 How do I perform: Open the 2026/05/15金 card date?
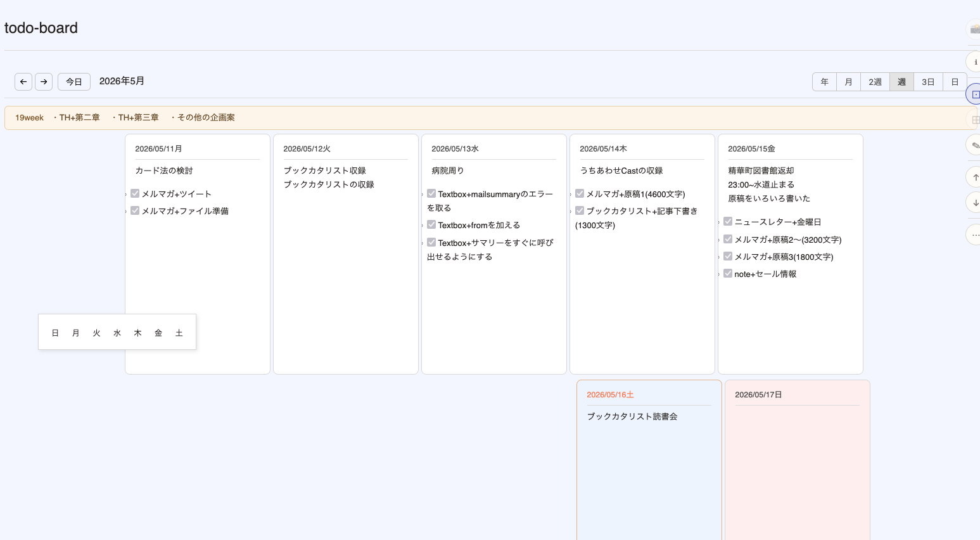(x=751, y=149)
